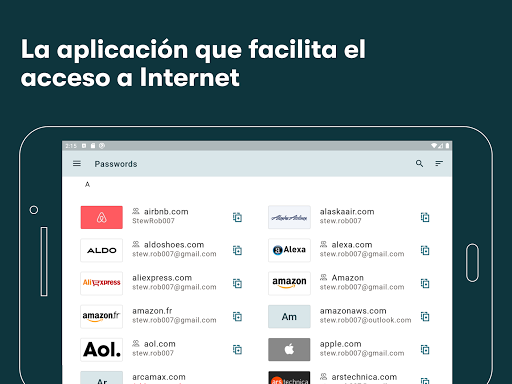Select the aldoshoes.com entry title
Image resolution: width=512 pixels, height=384 pixels.
pos(174,245)
